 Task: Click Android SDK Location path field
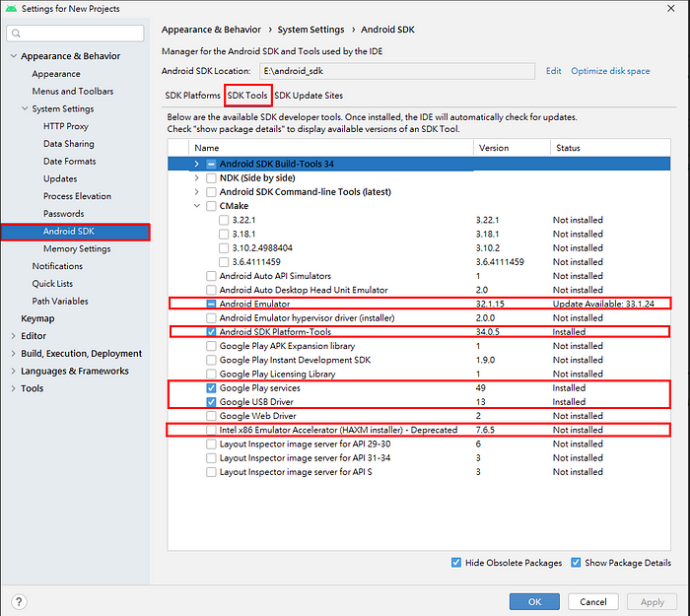pos(397,71)
